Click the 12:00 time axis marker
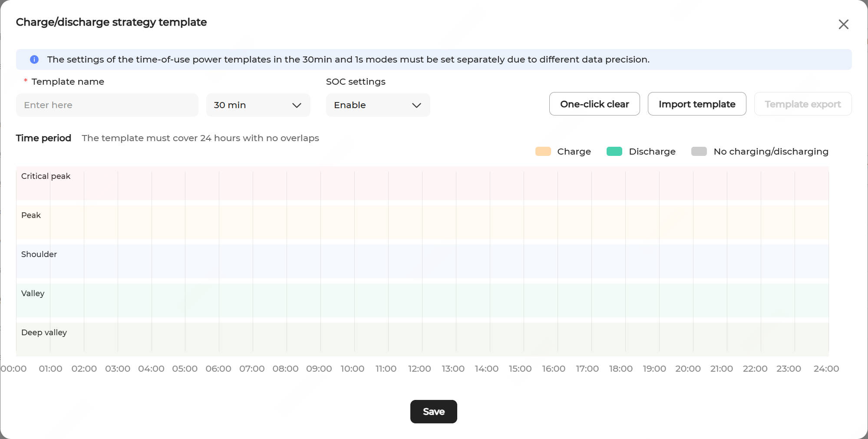The width and height of the screenshot is (868, 439). [419, 369]
